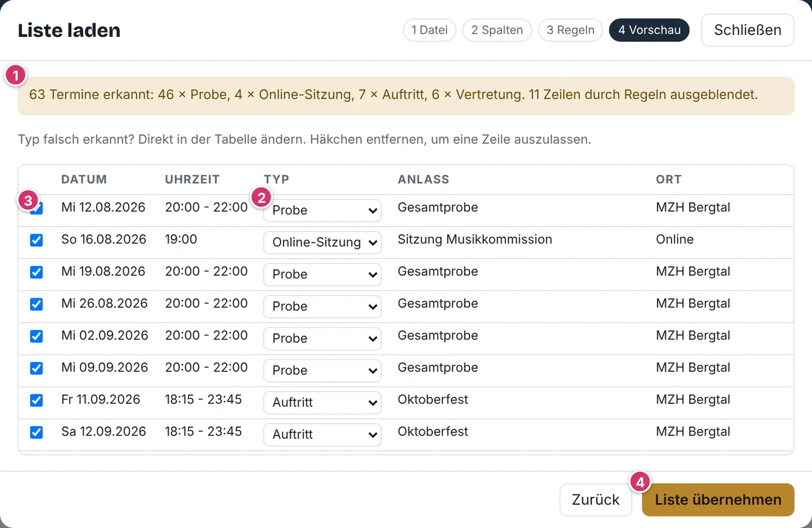
Task: Toggle the Mi 02.09.2026 row checkbox
Action: click(37, 336)
